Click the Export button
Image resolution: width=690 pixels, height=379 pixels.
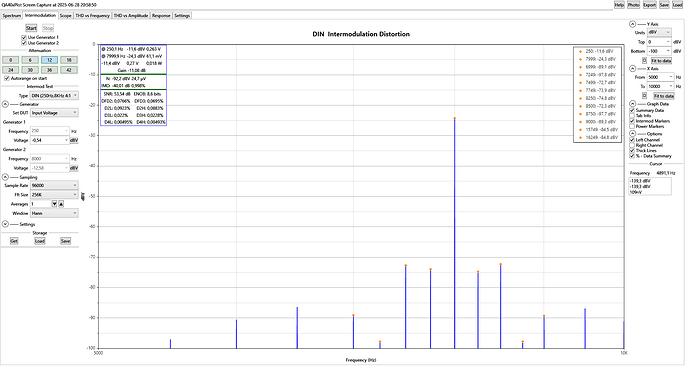650,5
